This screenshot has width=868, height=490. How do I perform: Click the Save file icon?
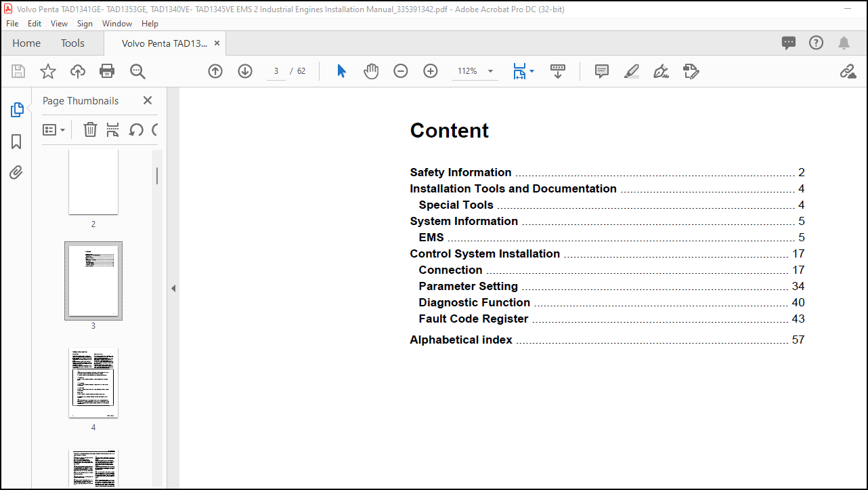click(x=18, y=71)
